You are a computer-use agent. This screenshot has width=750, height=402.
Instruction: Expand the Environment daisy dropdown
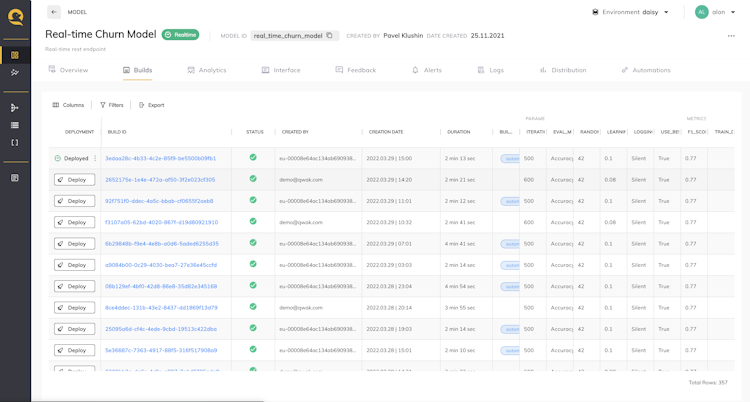pos(630,12)
